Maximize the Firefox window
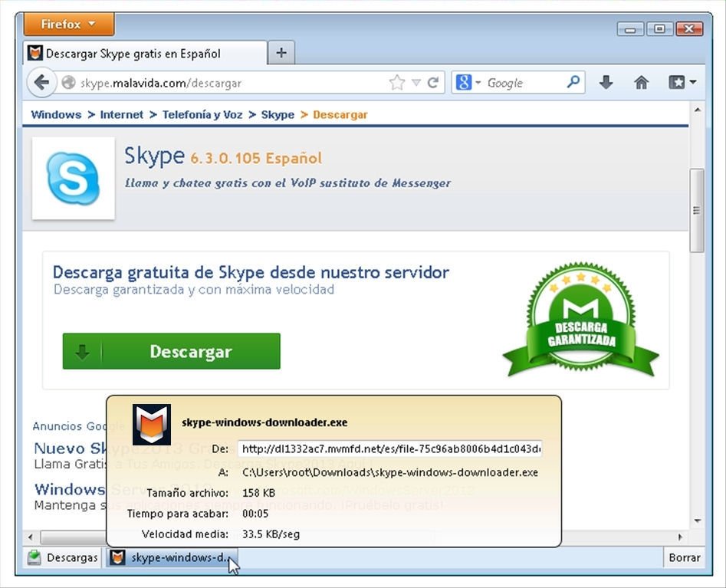Image resolution: width=726 pixels, height=588 pixels. (x=660, y=29)
